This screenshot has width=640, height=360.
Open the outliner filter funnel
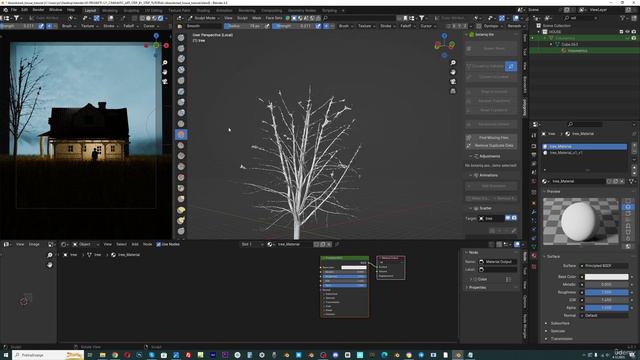pos(623,18)
